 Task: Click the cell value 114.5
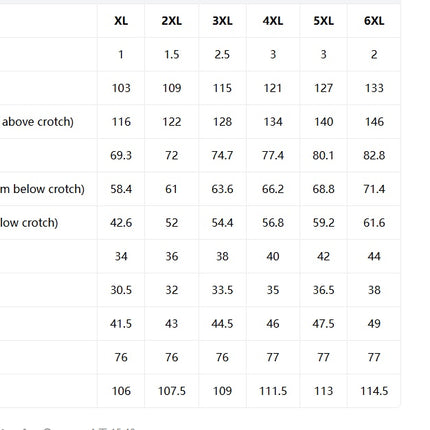(374, 391)
